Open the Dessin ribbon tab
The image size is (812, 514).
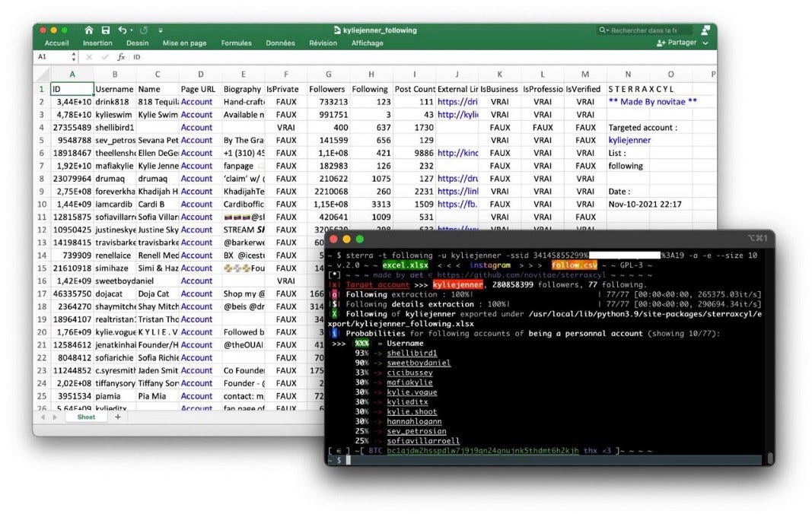[x=137, y=43]
